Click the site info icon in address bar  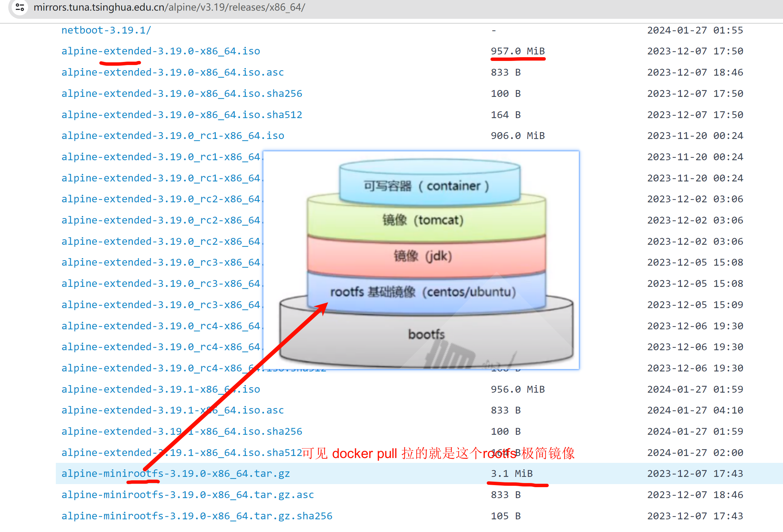[x=20, y=7]
